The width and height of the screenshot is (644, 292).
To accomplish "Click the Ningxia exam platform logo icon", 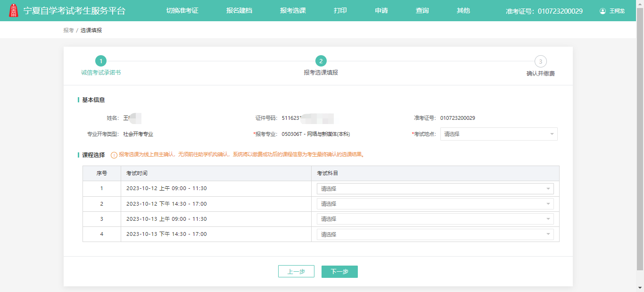I will (14, 10).
